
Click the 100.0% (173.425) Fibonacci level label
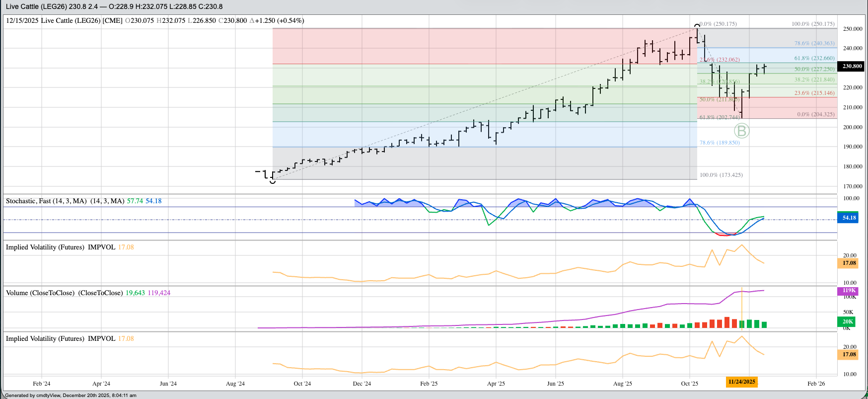point(721,175)
